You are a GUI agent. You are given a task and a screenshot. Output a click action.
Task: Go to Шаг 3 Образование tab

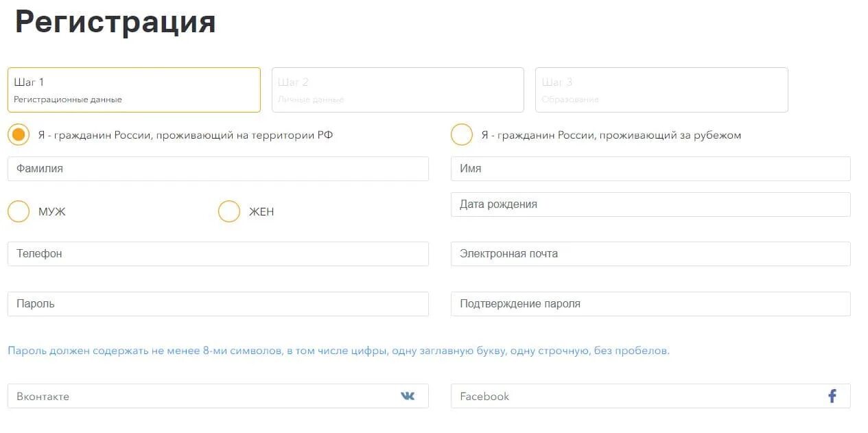click(x=661, y=90)
